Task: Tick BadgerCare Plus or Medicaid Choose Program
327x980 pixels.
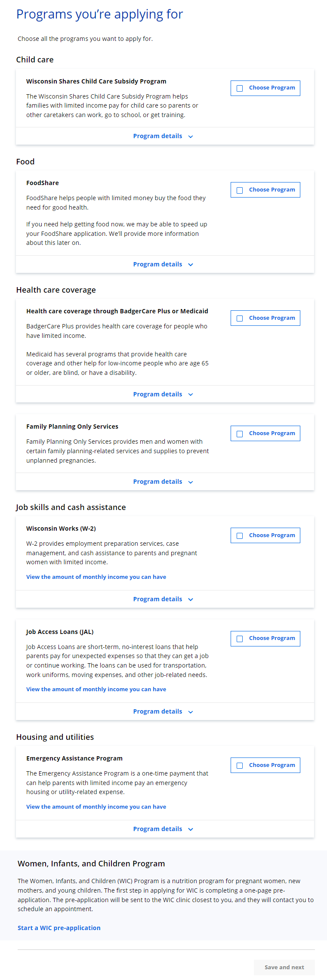Action: tap(240, 318)
